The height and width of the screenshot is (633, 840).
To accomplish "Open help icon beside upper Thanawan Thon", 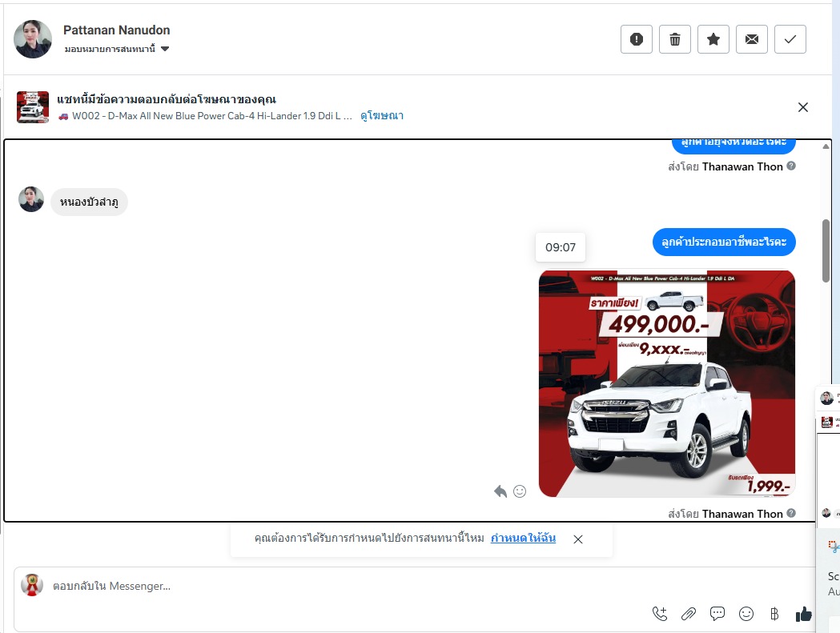I will coord(790,166).
